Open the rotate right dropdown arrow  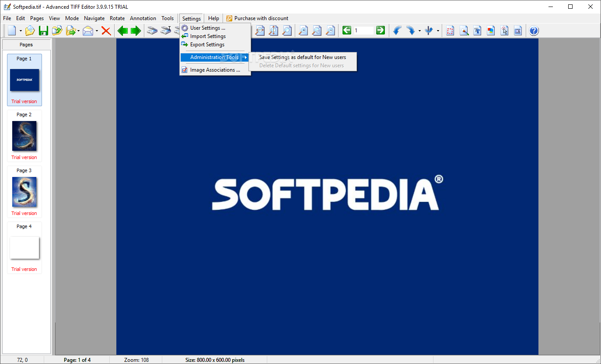pos(419,31)
